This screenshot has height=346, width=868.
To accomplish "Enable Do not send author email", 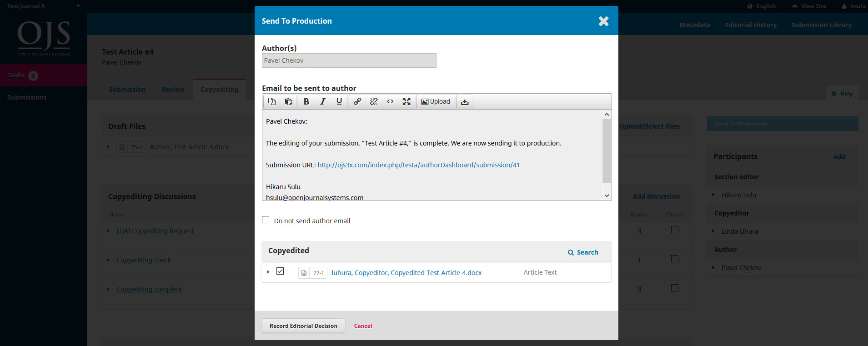I will pyautogui.click(x=266, y=220).
